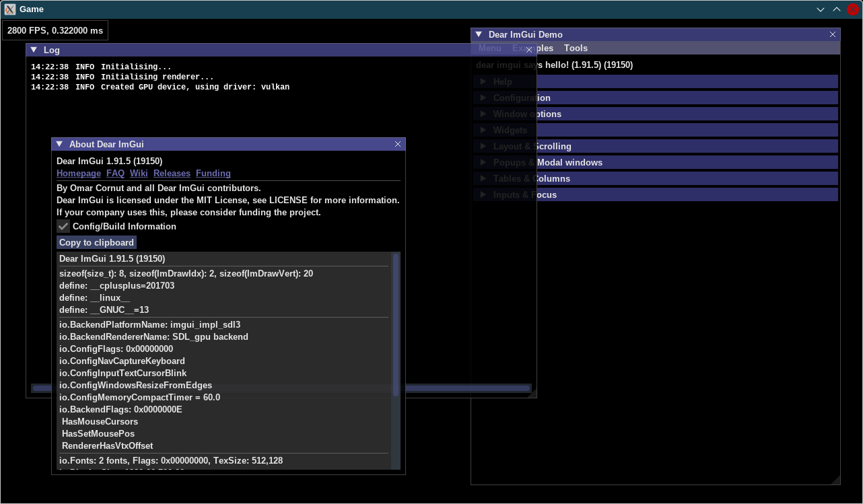Click the 'Initialising...' first log line
The height and width of the screenshot is (504, 863).
[x=101, y=67]
